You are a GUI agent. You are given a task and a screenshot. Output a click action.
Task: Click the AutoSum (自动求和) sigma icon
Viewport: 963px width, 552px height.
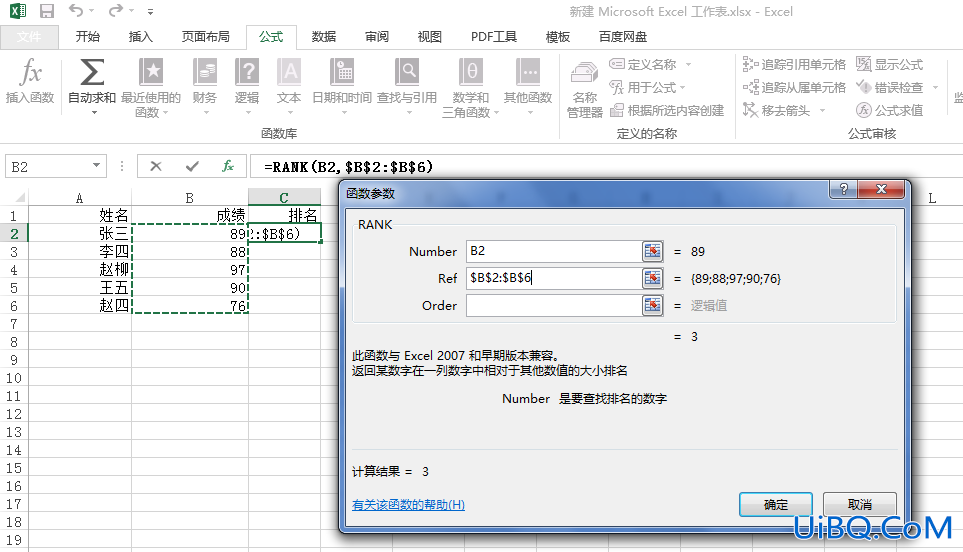coord(92,72)
